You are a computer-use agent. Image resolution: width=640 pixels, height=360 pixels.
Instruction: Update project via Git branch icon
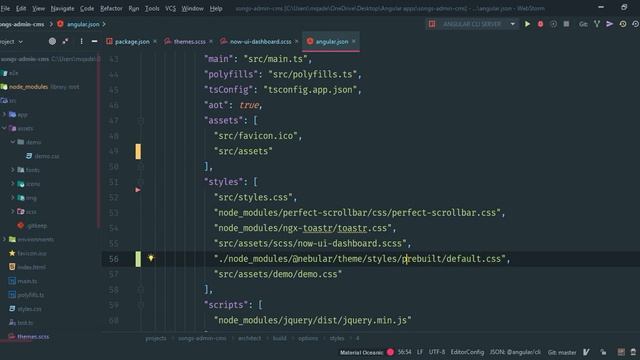tap(597, 24)
